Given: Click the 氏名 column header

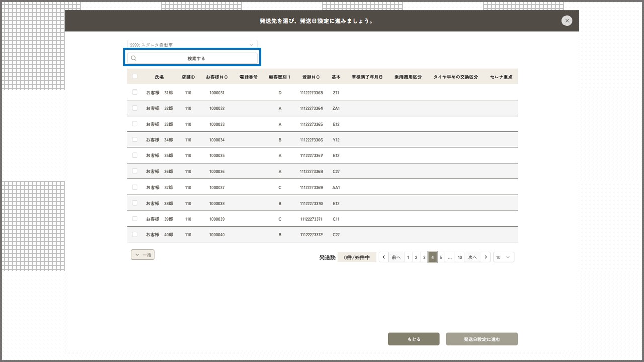Looking at the screenshot, I should [x=159, y=77].
